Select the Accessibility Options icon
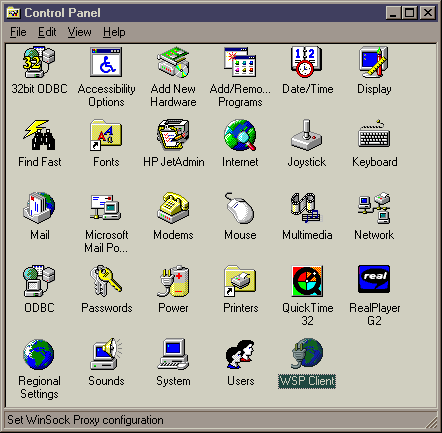 [106, 62]
